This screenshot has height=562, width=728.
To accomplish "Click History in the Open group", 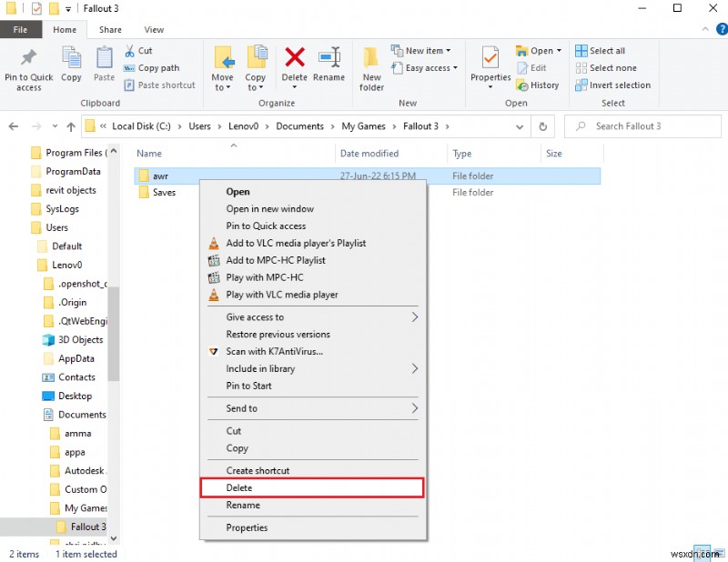I will (538, 85).
